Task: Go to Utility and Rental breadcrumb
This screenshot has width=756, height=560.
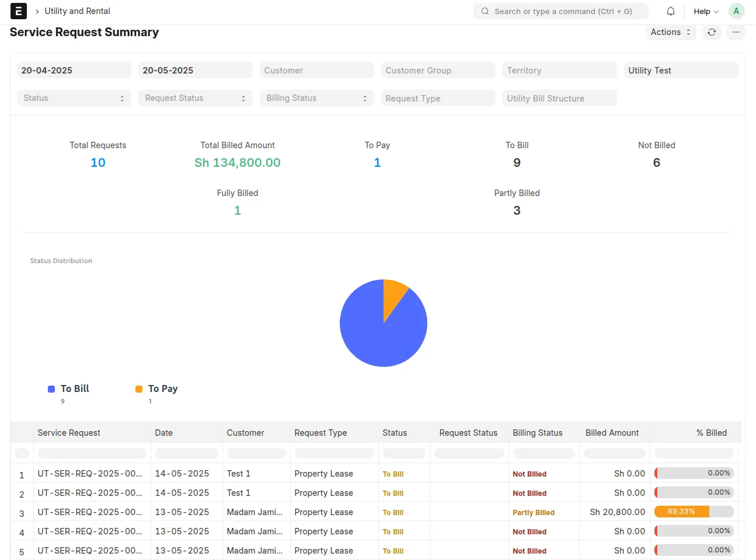Action: (x=77, y=11)
